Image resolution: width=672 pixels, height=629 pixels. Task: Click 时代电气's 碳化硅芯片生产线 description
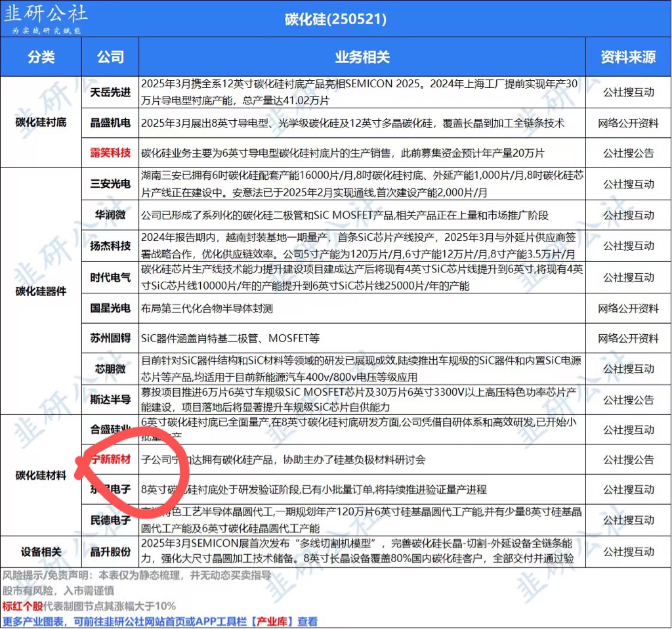[x=362, y=278]
